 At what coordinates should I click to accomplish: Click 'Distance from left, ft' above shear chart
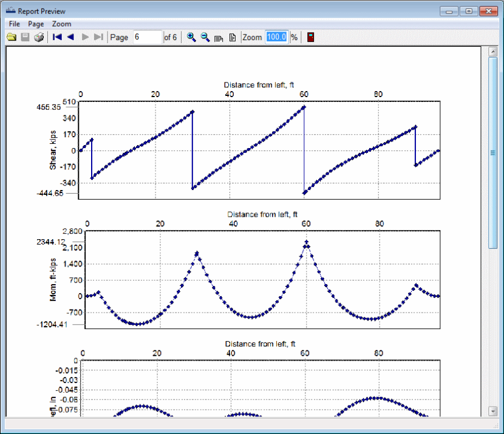259,85
